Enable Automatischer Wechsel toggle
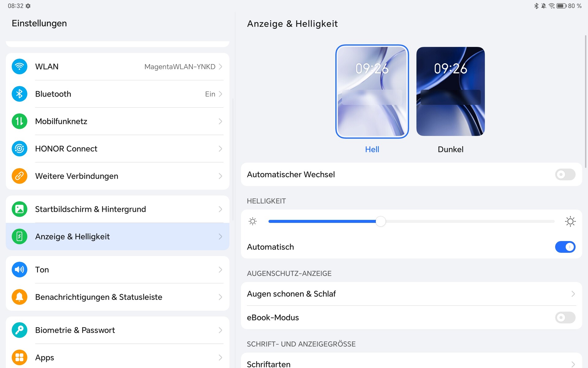 point(565,174)
